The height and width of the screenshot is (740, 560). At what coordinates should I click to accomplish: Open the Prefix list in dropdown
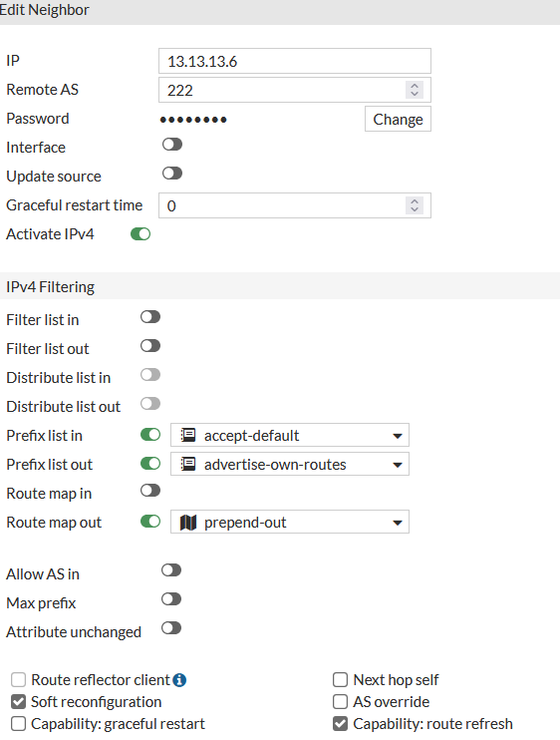coord(290,435)
